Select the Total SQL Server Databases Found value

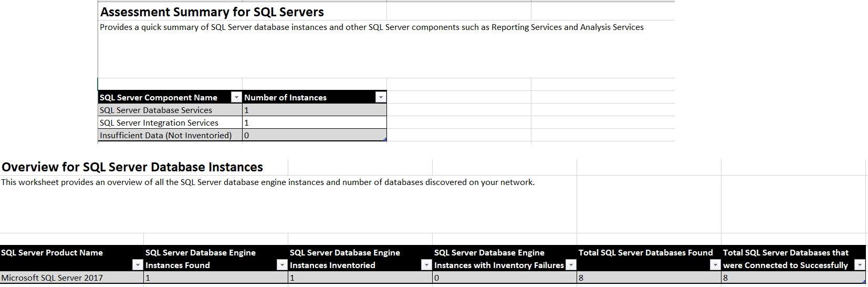tap(649, 278)
